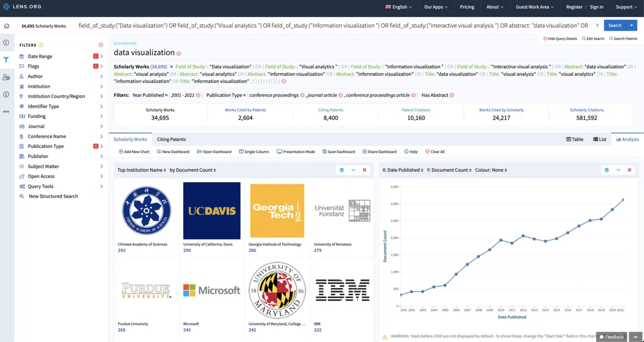
Task: Click Register / Sign in
Action: [585, 7]
